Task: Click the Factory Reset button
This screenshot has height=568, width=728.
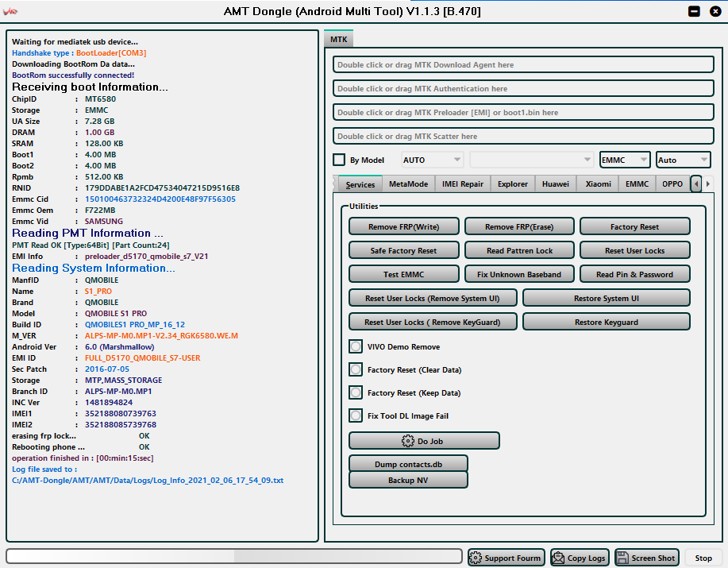Action: (x=634, y=226)
